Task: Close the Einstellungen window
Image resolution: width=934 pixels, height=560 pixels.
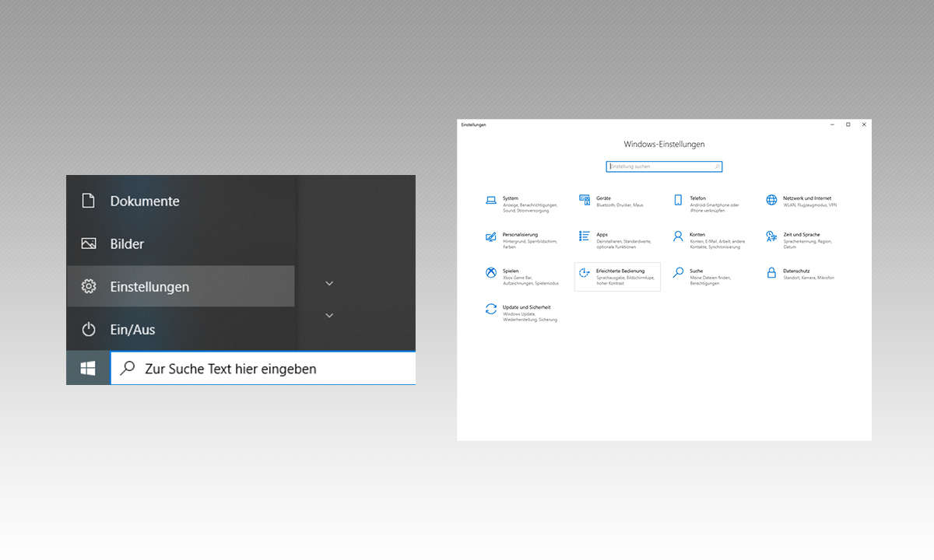Action: point(863,124)
